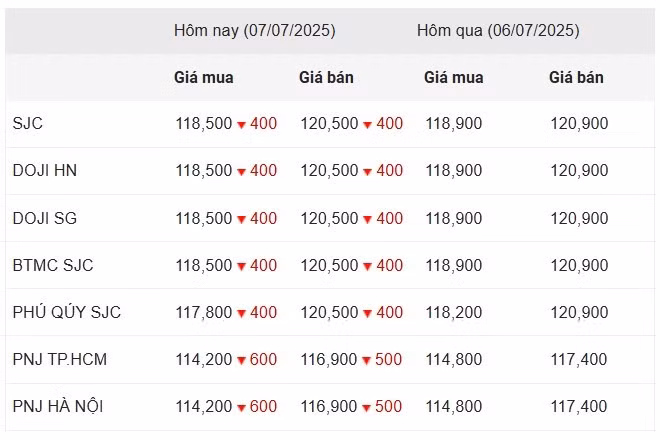Click PHÚ QUÝ SJC's 118,200 yesterday buying price
Viewport: 660px width, 440px height.
pos(453,312)
